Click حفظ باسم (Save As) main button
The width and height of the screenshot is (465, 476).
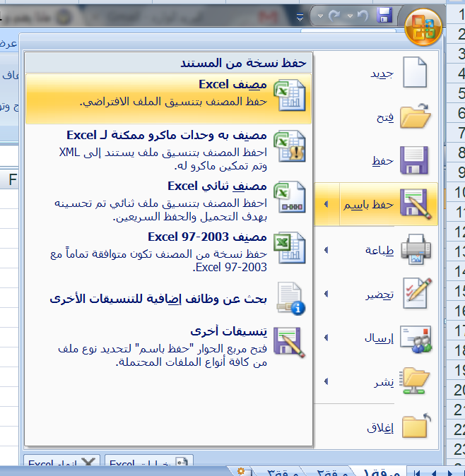[389, 204]
